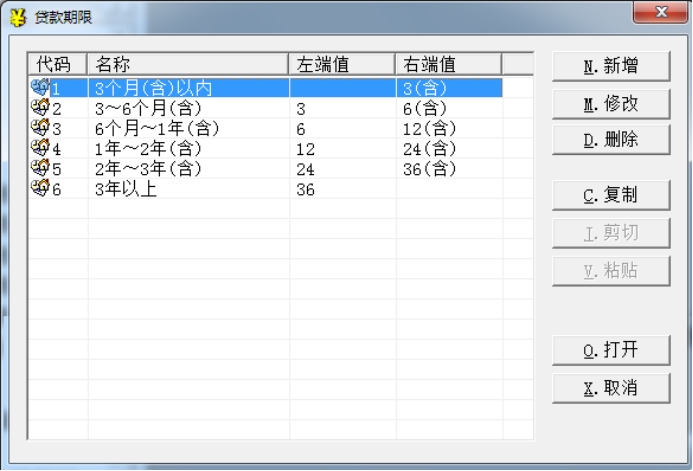Click right value cell 6(含)
The width and height of the screenshot is (693, 471).
(x=425, y=108)
